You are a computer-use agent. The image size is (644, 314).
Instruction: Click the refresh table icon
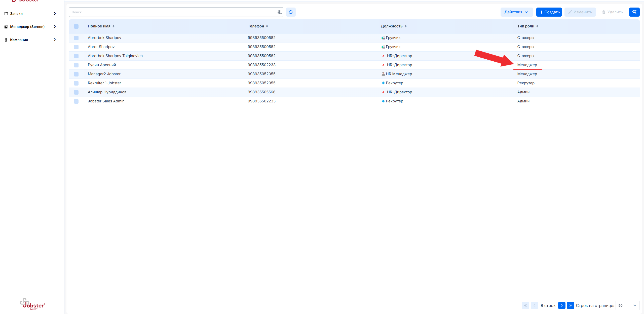[290, 12]
